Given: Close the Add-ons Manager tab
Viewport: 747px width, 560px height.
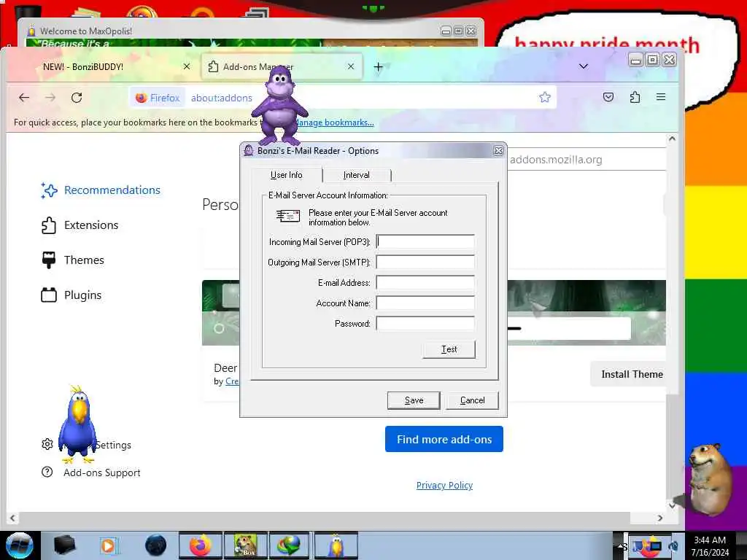Looking at the screenshot, I should coord(351,66).
